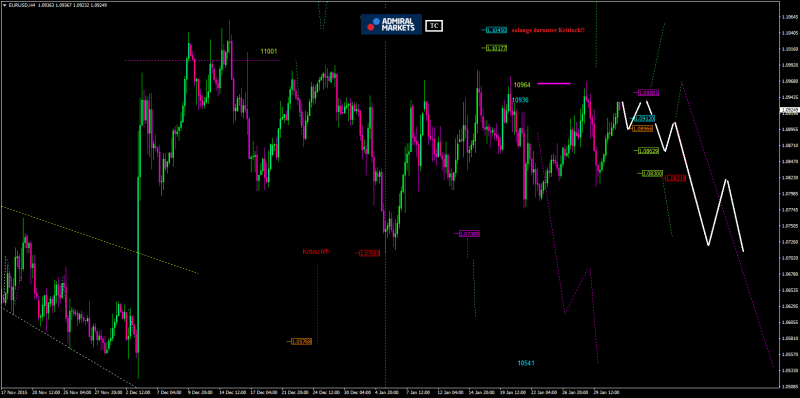
Task: Select the solid magenta line beside 10964
Action: point(554,83)
